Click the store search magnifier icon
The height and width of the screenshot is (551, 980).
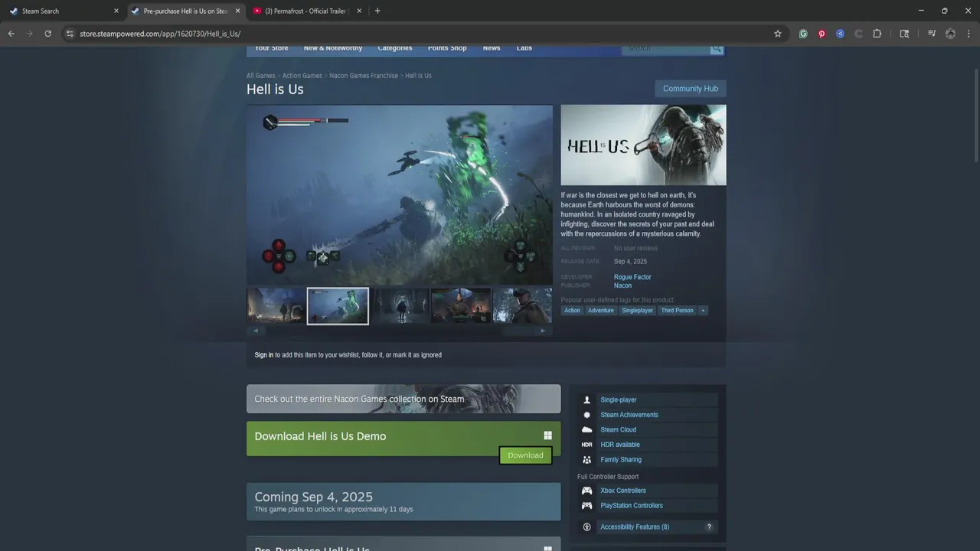(717, 48)
